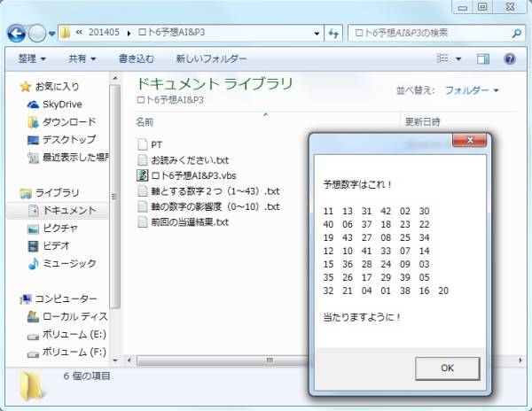This screenshot has width=532, height=411.
Task: Select 201405 in the address breadcrumb
Action: [104, 32]
